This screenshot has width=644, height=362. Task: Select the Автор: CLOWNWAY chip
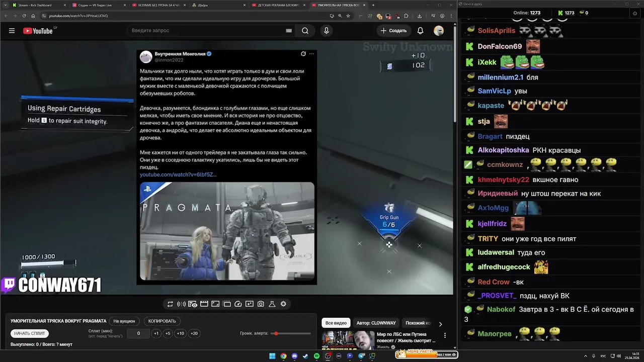376,323
